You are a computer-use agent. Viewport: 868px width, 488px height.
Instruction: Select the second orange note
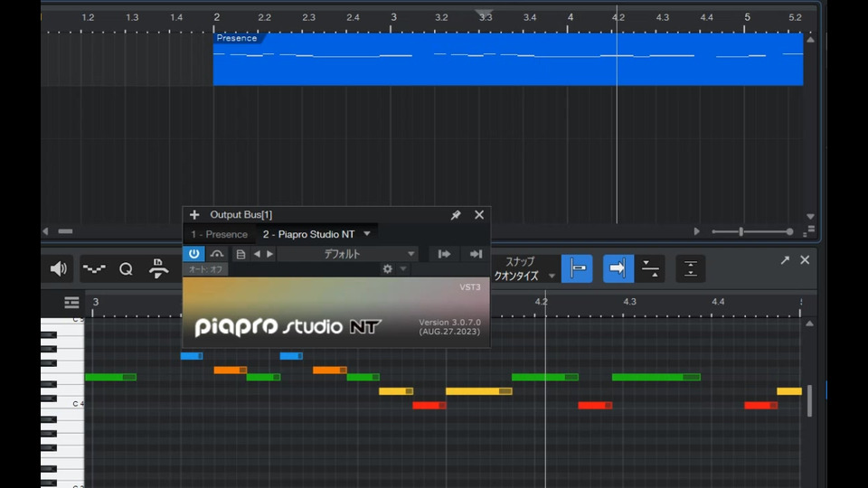click(x=330, y=371)
